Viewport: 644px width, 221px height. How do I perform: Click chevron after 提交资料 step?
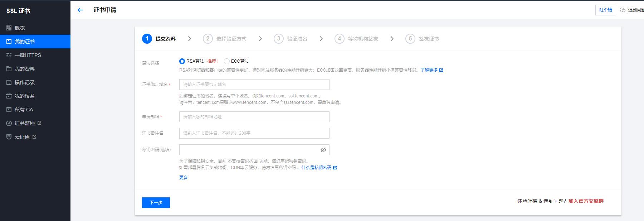pyautogui.click(x=190, y=39)
